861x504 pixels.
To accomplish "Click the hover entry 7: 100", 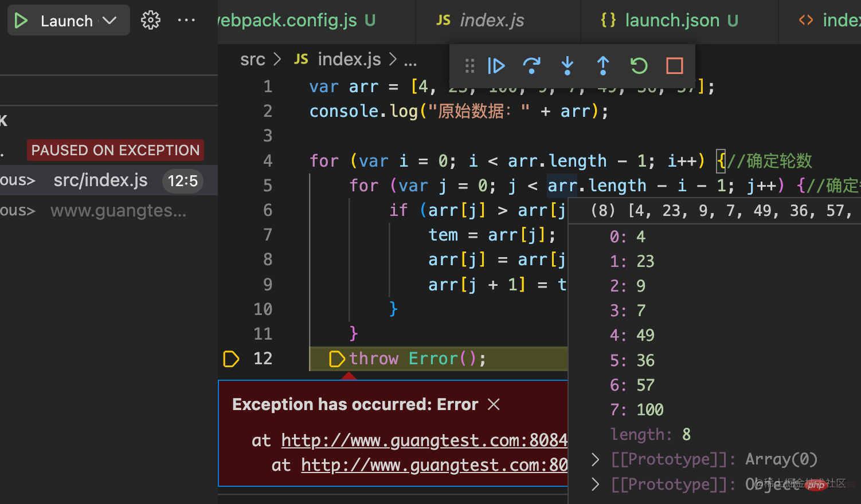I will [636, 409].
